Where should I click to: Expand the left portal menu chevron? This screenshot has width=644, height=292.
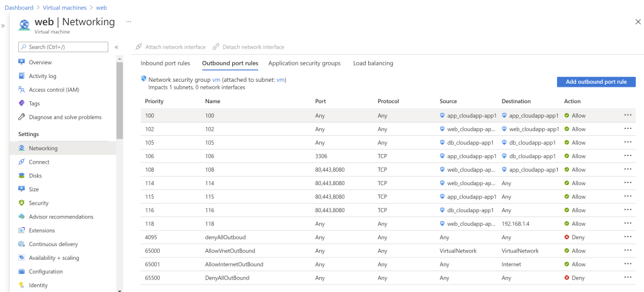[x=3, y=26]
